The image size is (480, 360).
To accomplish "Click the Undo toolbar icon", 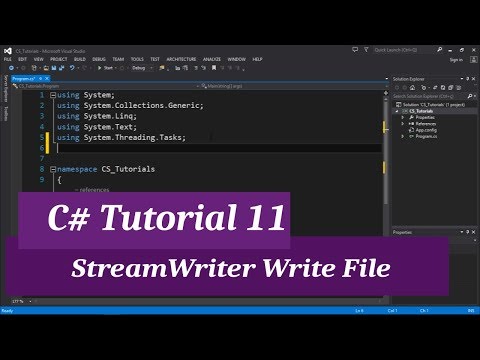I will [x=72, y=68].
